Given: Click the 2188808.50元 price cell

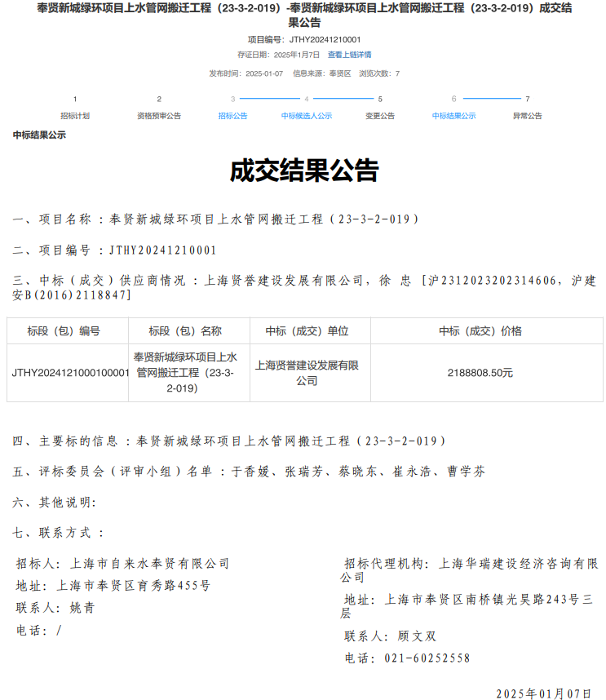Looking at the screenshot, I should 480,373.
